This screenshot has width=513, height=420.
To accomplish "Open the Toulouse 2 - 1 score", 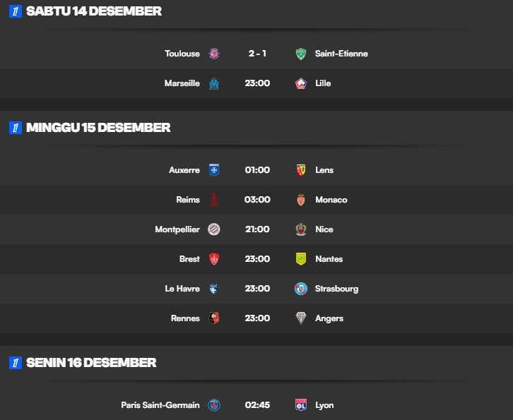I will tap(257, 54).
